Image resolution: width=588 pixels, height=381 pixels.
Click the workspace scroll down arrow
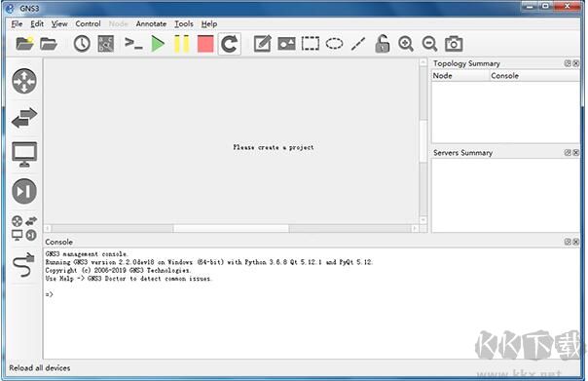point(423,220)
